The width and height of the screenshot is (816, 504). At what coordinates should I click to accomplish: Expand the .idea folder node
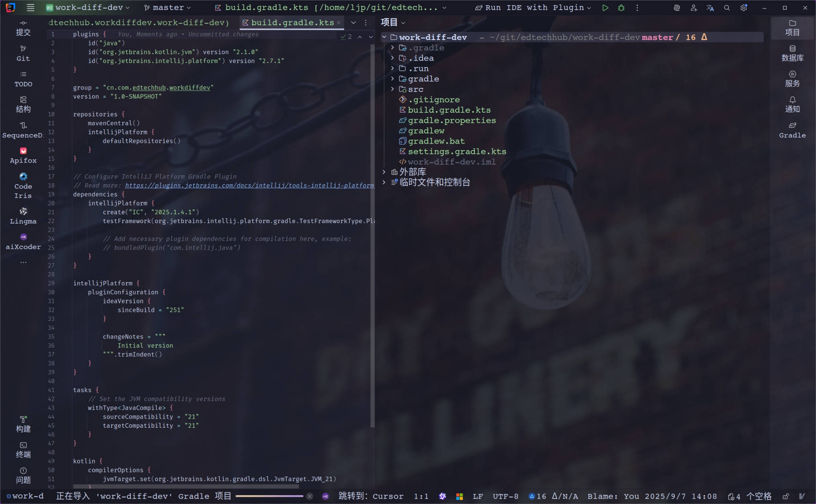(392, 58)
